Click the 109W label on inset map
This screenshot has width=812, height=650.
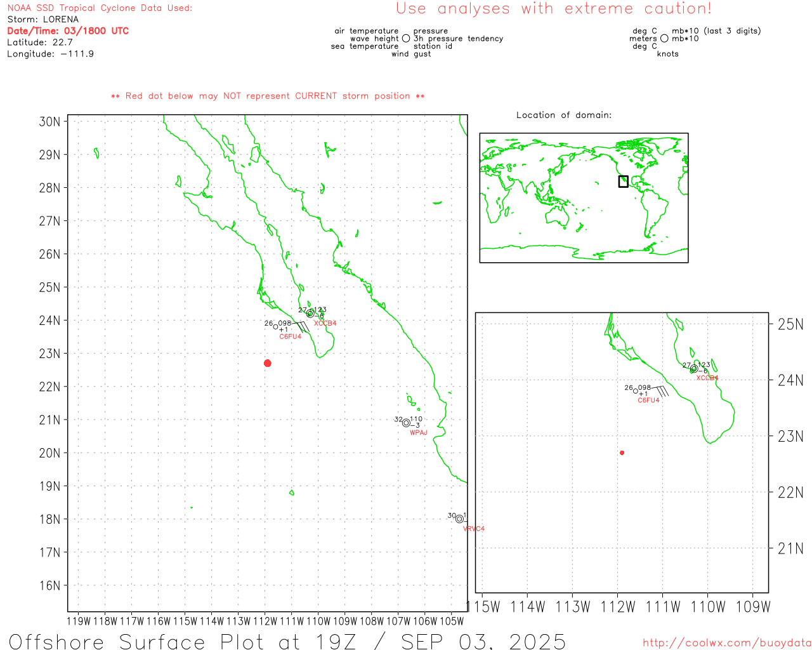(x=753, y=607)
